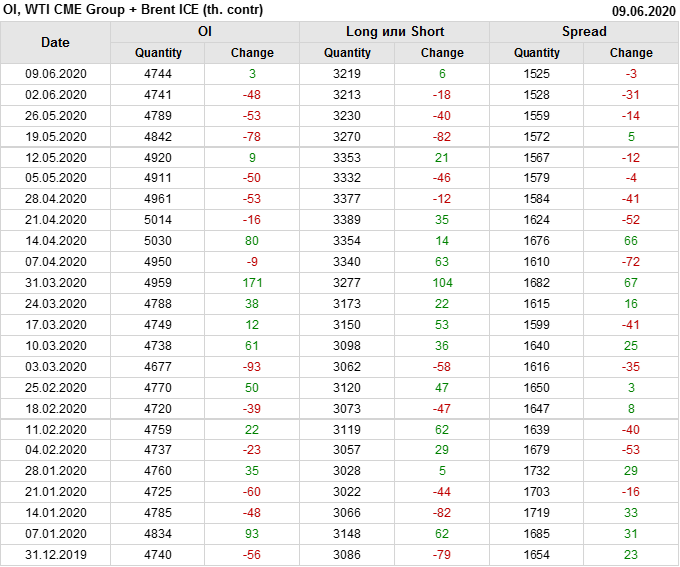Select Spread quantity 1732 in the 28.01.2020 row

point(537,471)
